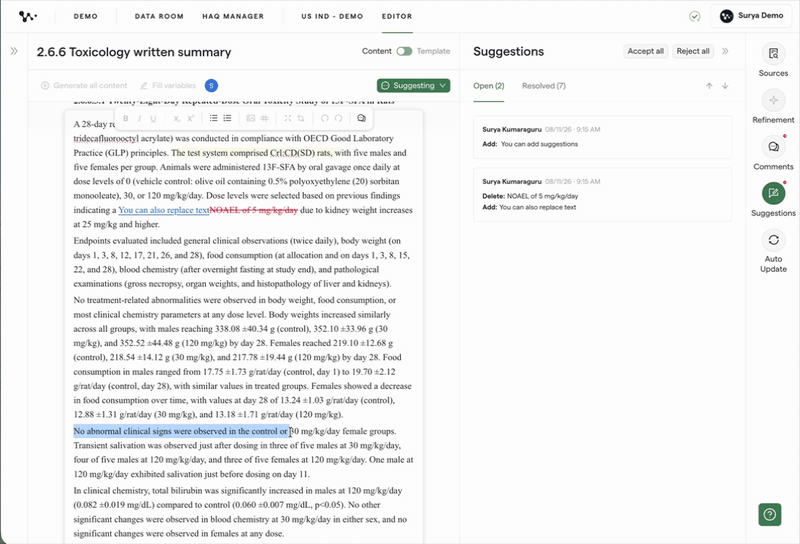Switch to the Resolved (7) tab

(544, 86)
